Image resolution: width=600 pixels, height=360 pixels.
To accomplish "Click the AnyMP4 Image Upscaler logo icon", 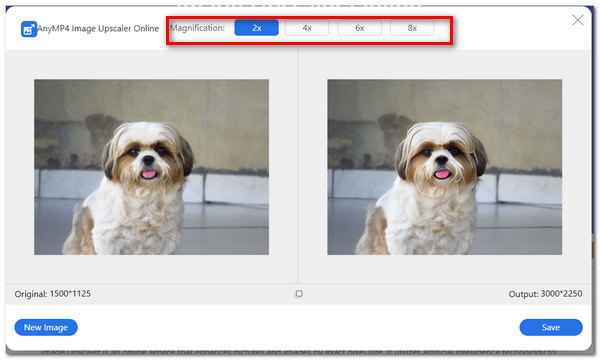I will 29,29.
